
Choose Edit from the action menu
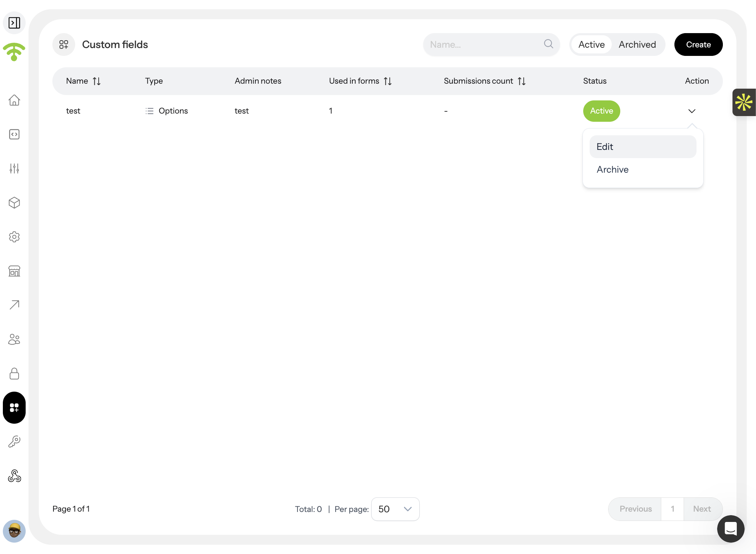coord(643,147)
